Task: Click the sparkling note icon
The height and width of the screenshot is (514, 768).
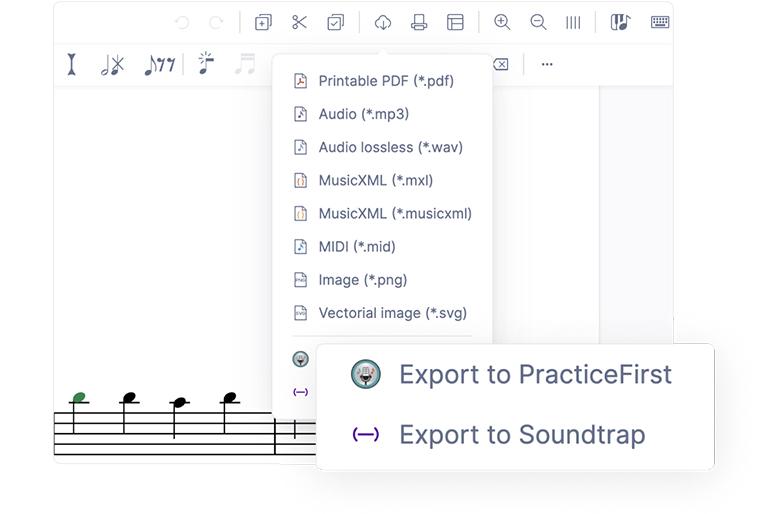Action: [x=206, y=63]
